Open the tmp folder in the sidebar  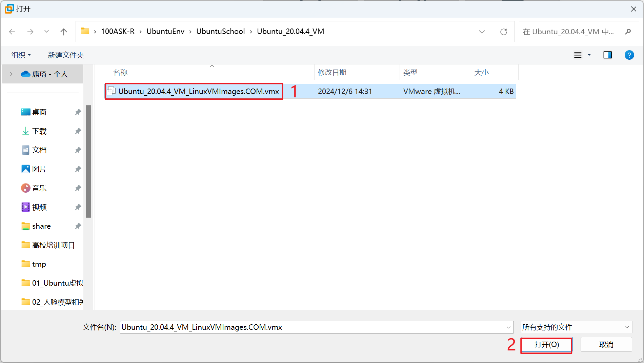coord(39,264)
